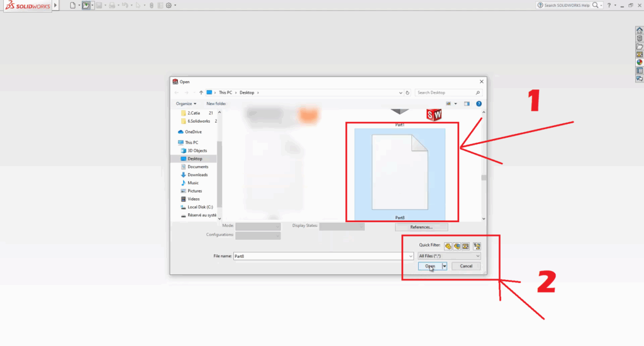
Task: Open the Options gear in top toolbar
Action: pyautogui.click(x=168, y=5)
